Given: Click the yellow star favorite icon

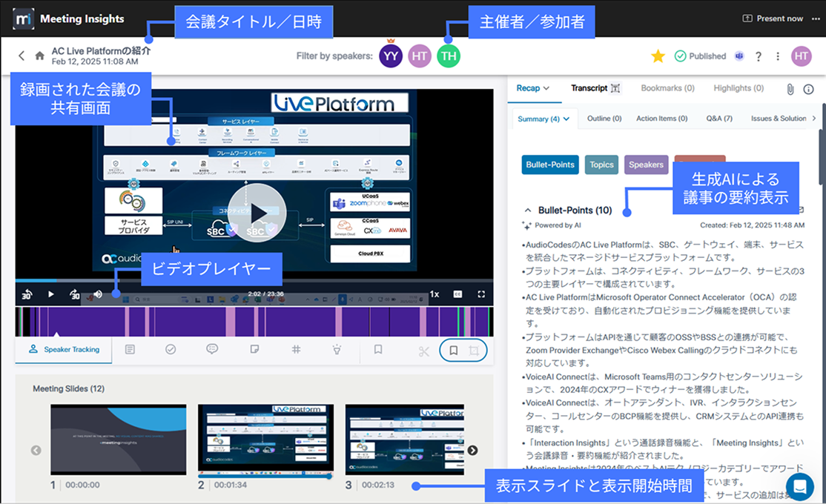Looking at the screenshot, I should pos(657,56).
